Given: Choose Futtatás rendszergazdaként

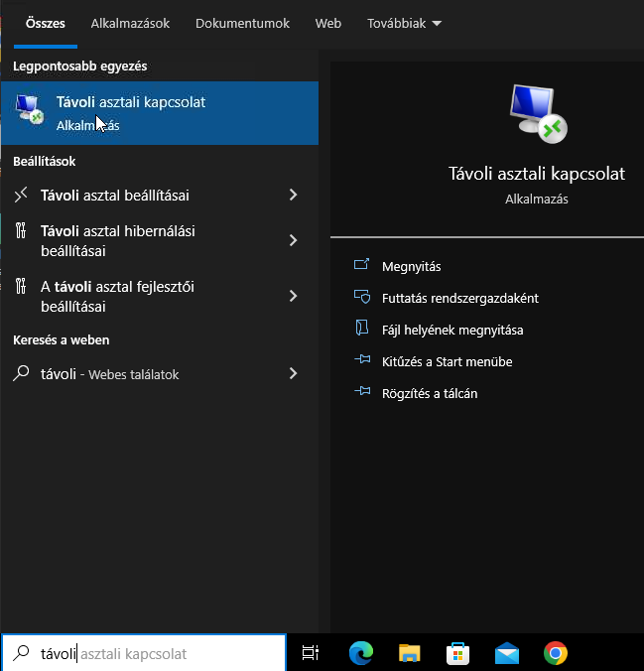Looking at the screenshot, I should (459, 298).
